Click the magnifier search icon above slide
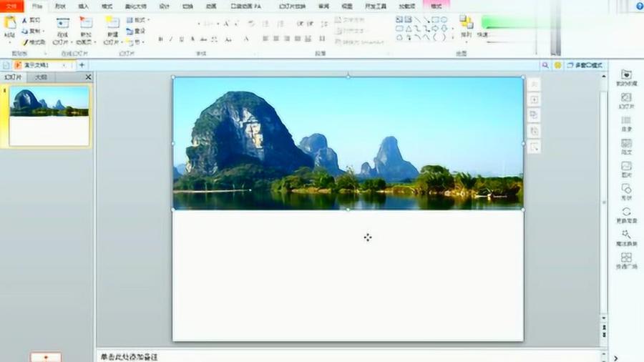The image size is (644, 362). 545,65
